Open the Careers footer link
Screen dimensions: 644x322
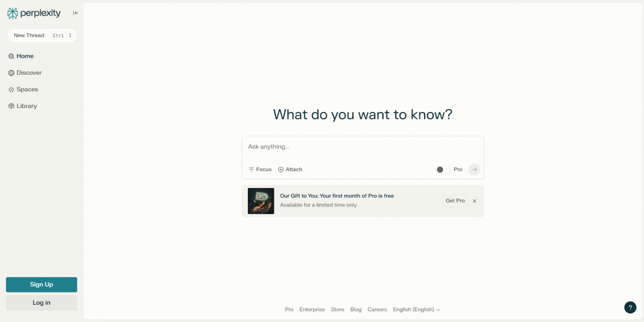tap(377, 310)
